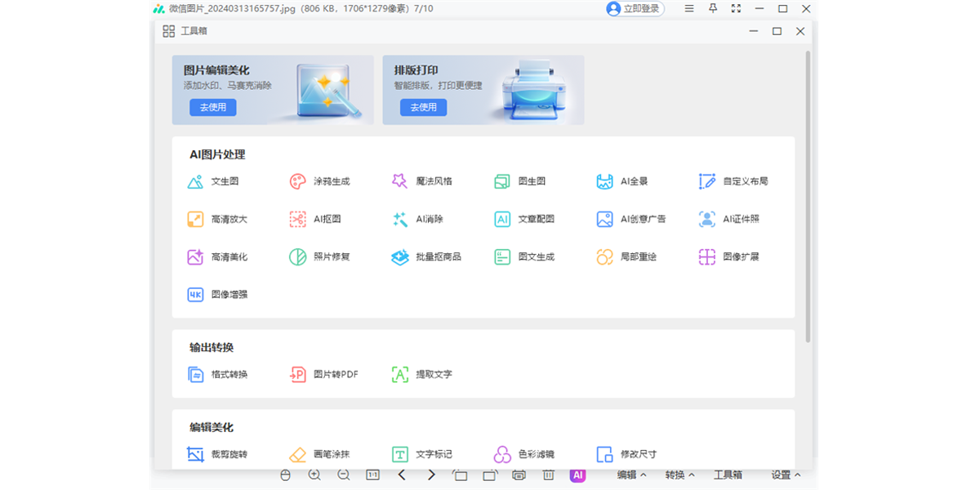Click 去使用 on 排版打印 banner
The height and width of the screenshot is (490, 980).
(x=423, y=107)
